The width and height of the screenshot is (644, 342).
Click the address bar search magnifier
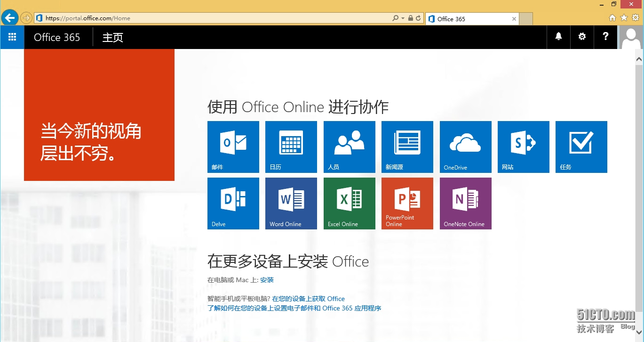pyautogui.click(x=396, y=18)
